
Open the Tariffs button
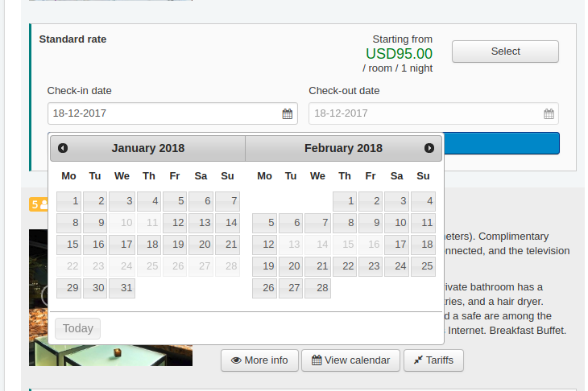(433, 360)
